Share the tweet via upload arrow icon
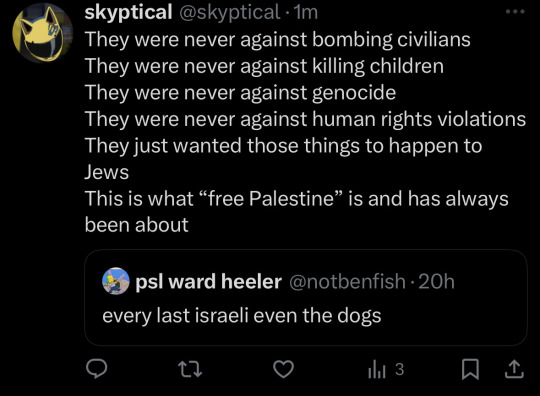The image size is (540, 396). coord(514,369)
